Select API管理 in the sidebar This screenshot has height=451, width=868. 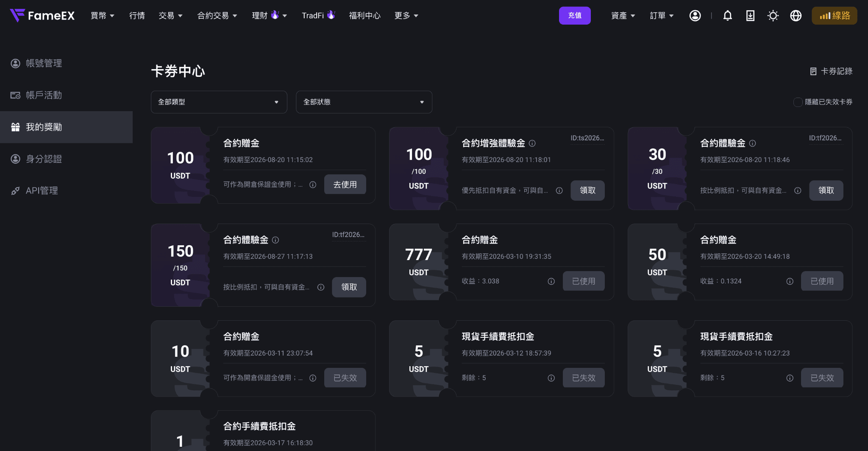[x=66, y=190]
